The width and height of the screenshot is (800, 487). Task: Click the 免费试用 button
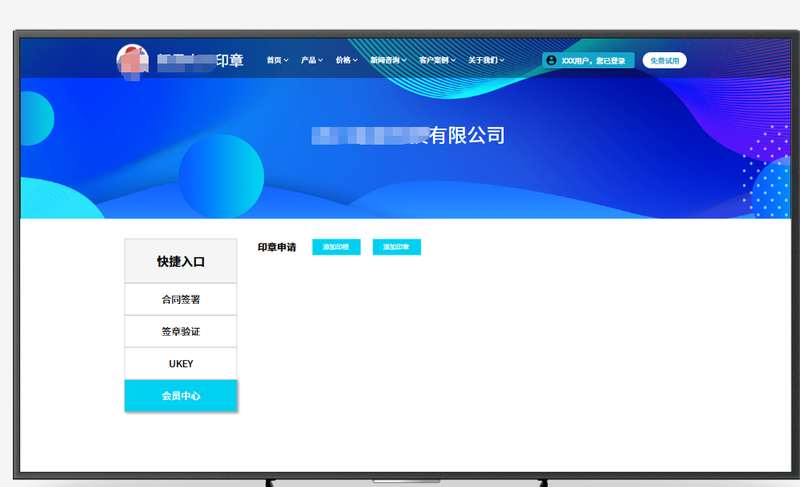(x=664, y=60)
